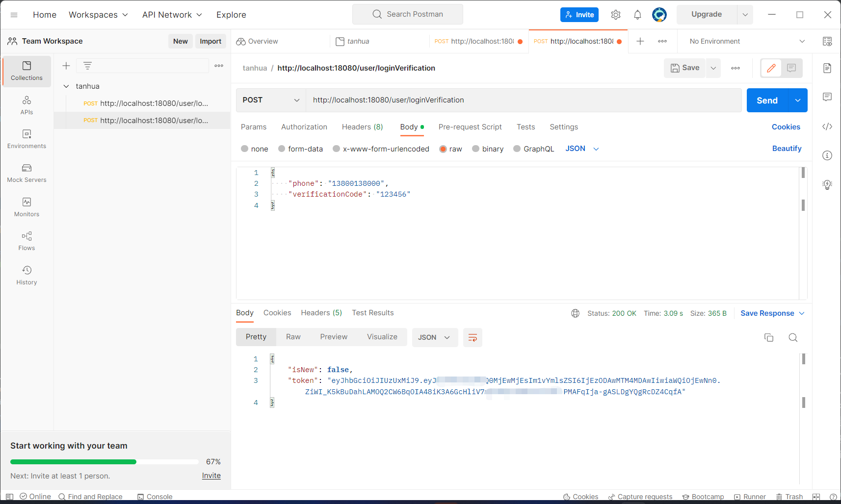Switch to edit mode pencil icon

[x=771, y=68]
